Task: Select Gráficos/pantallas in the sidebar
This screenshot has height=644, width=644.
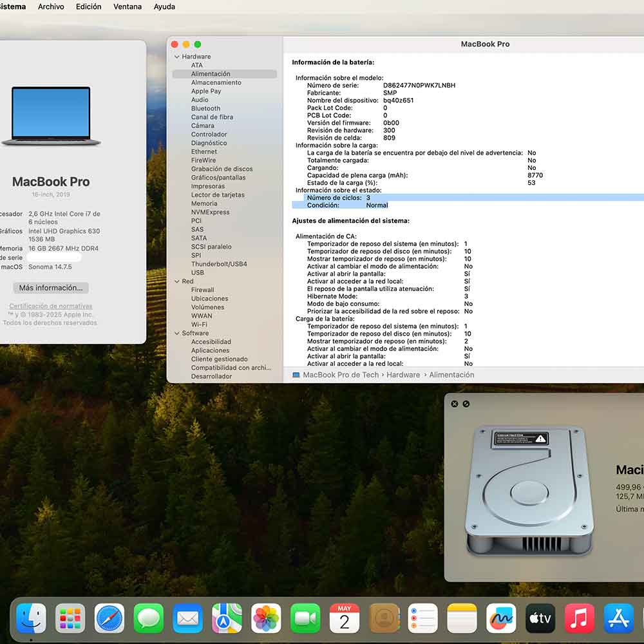Action: tap(218, 178)
